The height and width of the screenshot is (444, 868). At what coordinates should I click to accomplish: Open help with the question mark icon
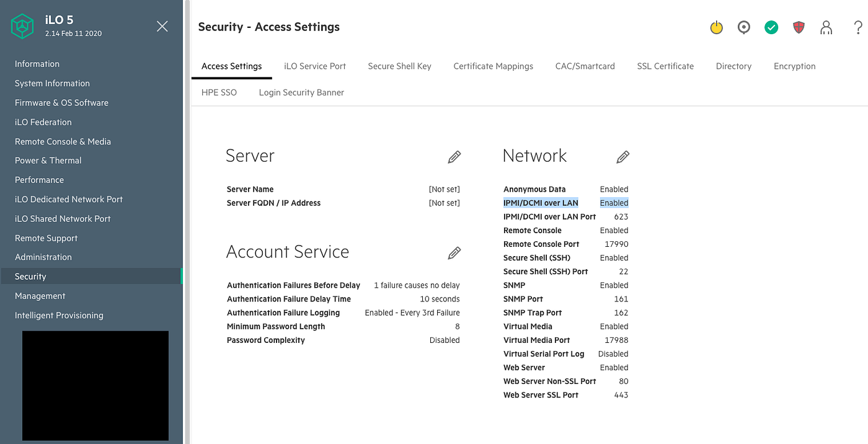858,27
